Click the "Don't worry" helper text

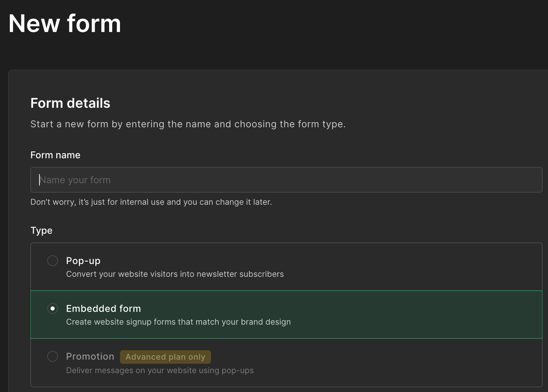[x=151, y=202]
